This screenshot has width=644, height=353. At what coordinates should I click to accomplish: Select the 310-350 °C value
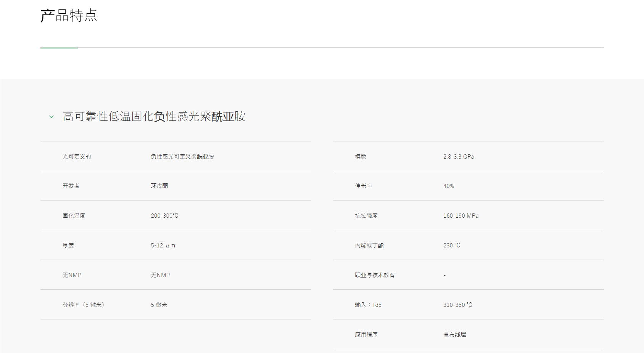[457, 305]
